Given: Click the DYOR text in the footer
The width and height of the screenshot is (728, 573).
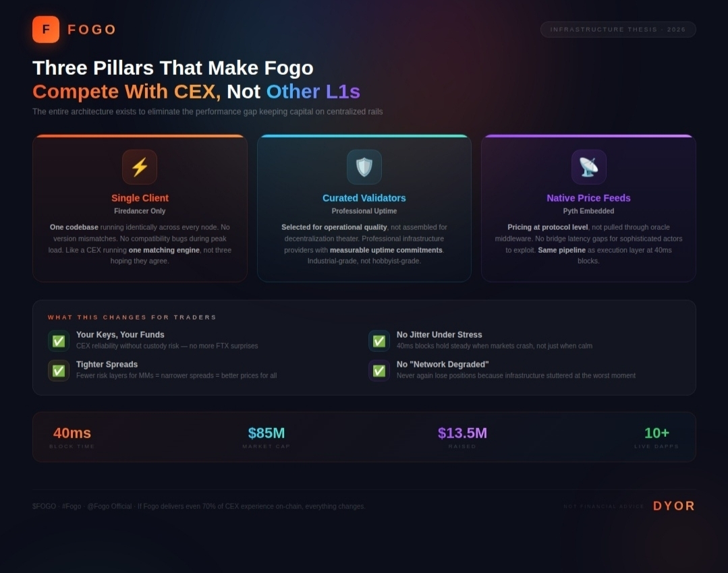Looking at the screenshot, I should point(673,506).
